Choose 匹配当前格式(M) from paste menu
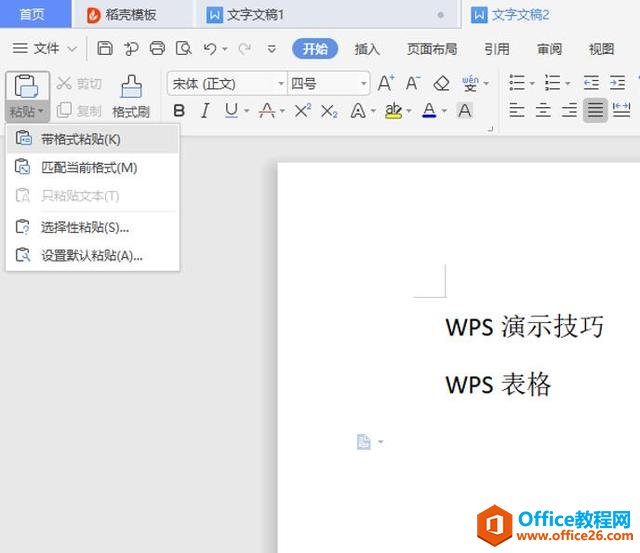 tap(93, 167)
